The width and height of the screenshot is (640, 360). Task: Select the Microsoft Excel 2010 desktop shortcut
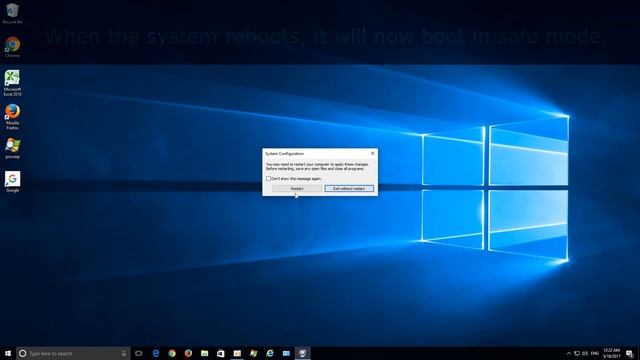pyautogui.click(x=12, y=83)
